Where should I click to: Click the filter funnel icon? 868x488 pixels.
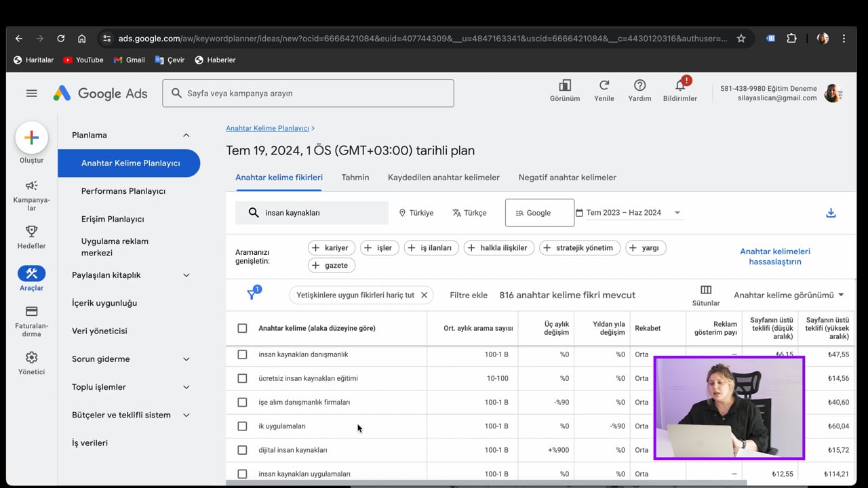[x=253, y=294]
